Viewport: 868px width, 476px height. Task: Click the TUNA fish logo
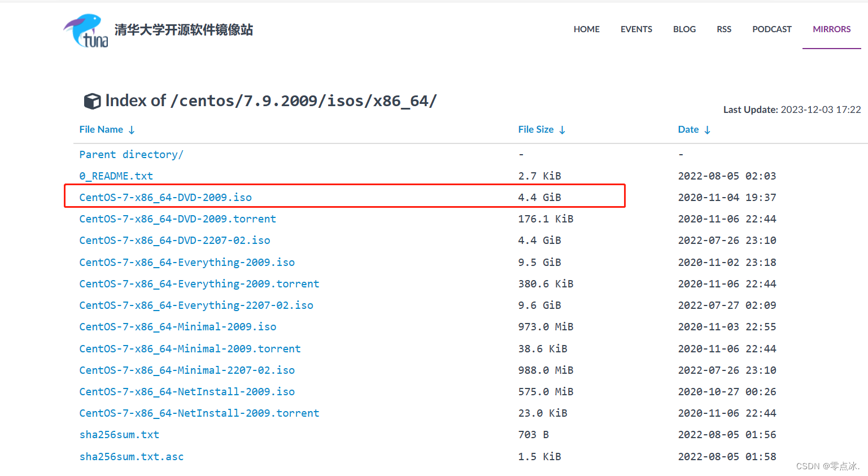click(86, 30)
